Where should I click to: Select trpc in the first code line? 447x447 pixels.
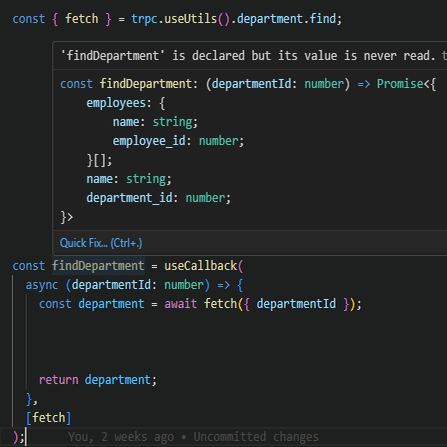(144, 19)
